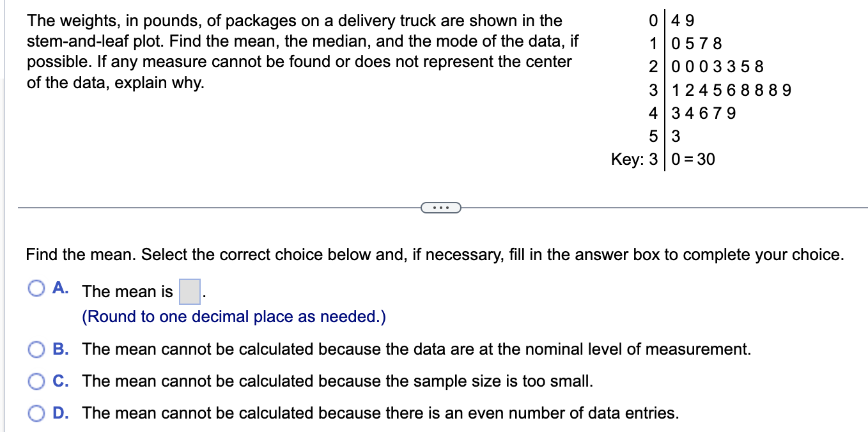Select answer choice D radio button

pos(36,413)
